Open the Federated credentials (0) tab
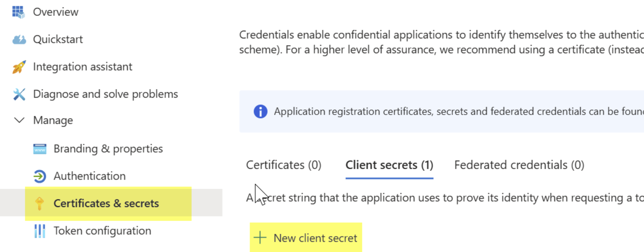The image size is (644, 252). [x=519, y=165]
